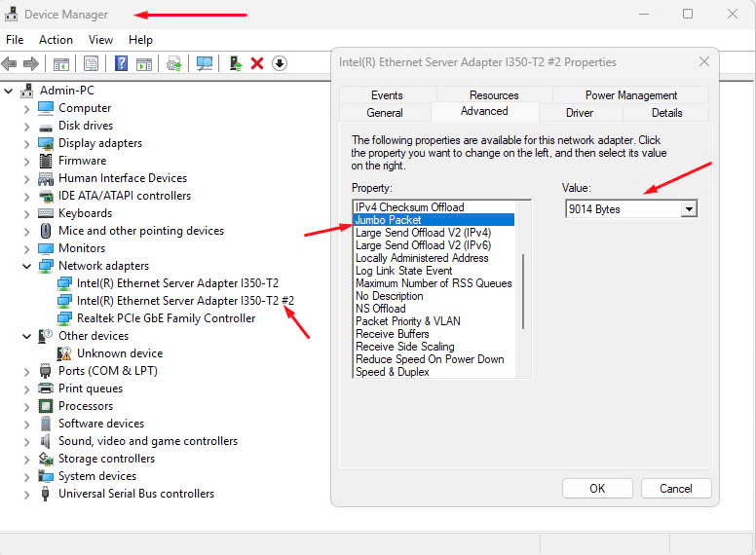The image size is (756, 555).
Task: Click the Property list vertical scrollbar
Action: (523, 289)
